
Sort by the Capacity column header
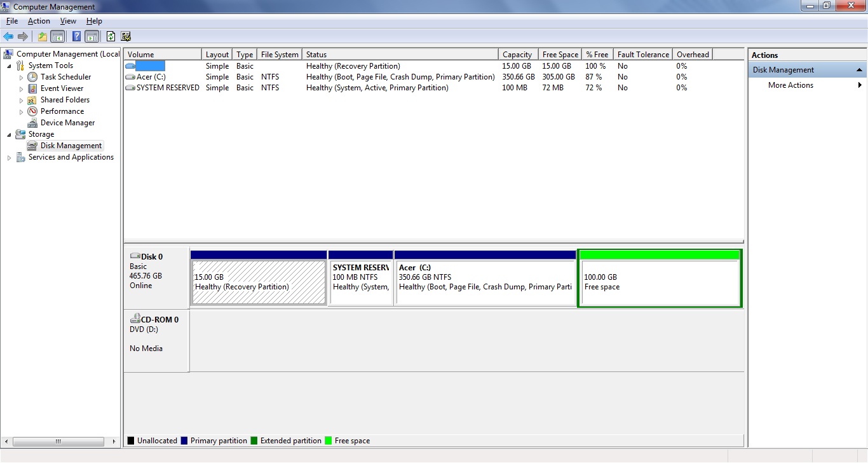click(518, 55)
